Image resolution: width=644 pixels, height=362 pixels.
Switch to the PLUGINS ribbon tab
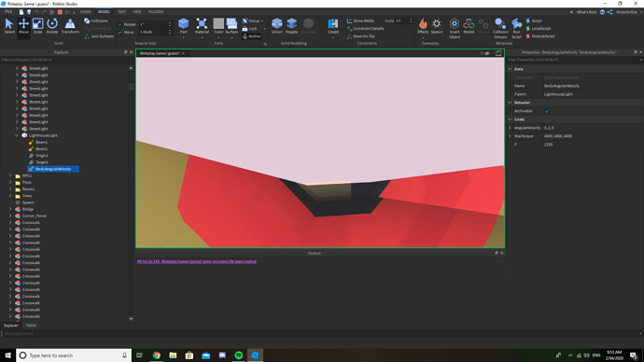(156, 12)
